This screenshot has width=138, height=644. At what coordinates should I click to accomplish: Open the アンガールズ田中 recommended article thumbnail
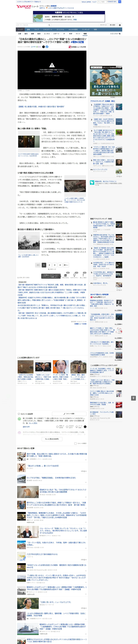[61, 367]
